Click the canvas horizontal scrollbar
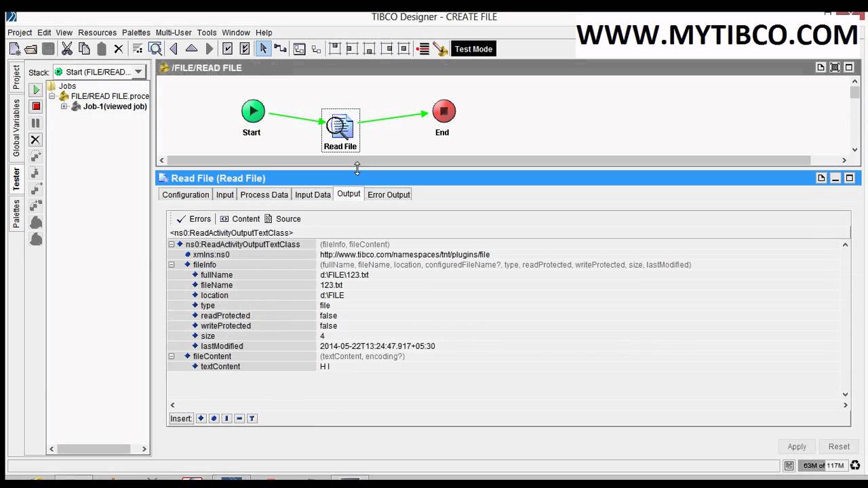The height and width of the screenshot is (488, 868). (x=488, y=161)
